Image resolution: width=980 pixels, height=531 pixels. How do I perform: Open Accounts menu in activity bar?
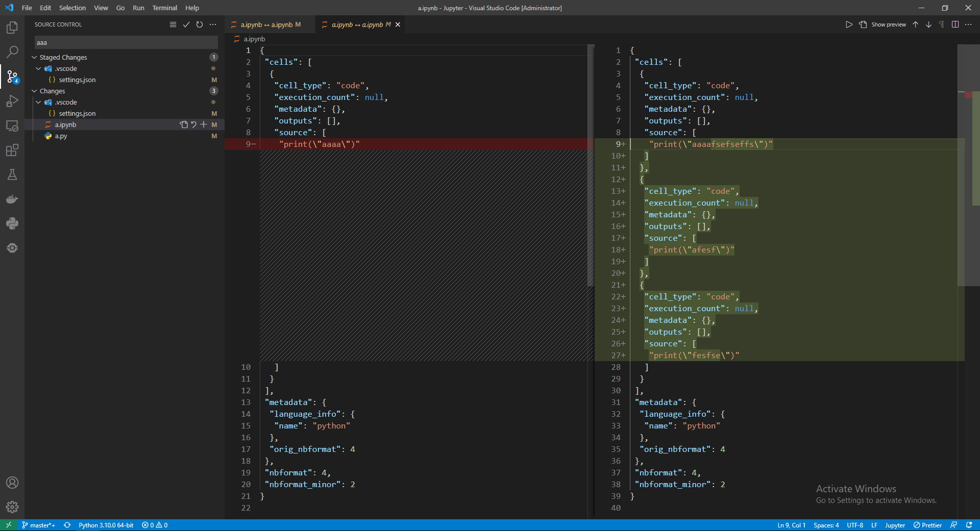tap(12, 483)
